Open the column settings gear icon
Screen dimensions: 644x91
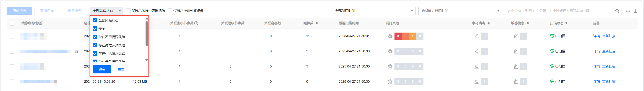[x=628, y=11]
